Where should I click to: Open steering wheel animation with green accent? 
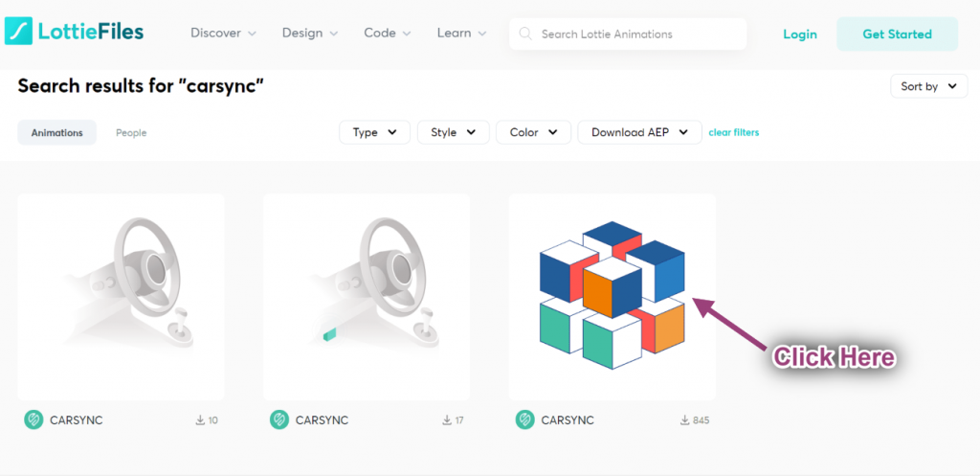[x=367, y=297]
